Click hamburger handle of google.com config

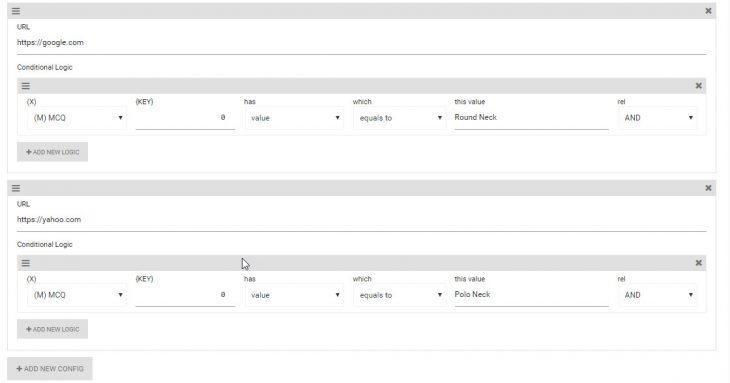coord(16,11)
